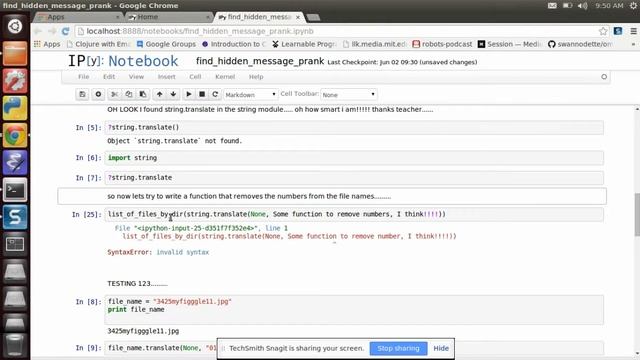Click the notebook vertical scrollbar thumb

tap(637, 214)
